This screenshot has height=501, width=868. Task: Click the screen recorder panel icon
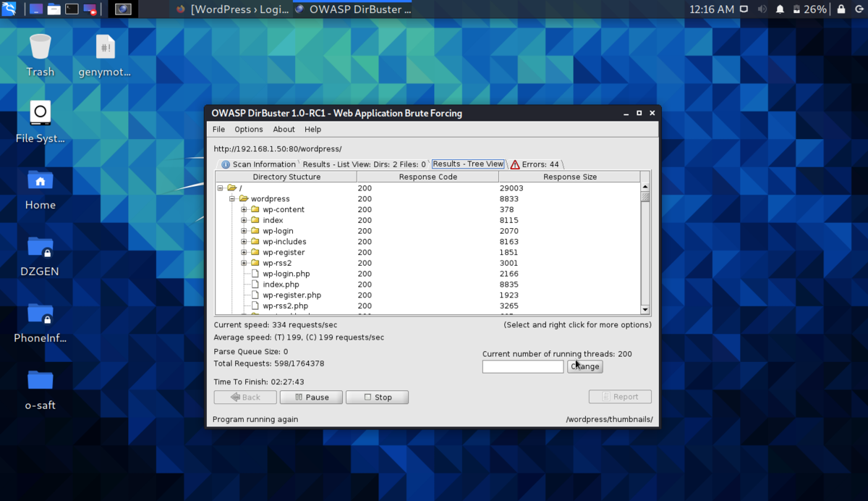pyautogui.click(x=90, y=9)
